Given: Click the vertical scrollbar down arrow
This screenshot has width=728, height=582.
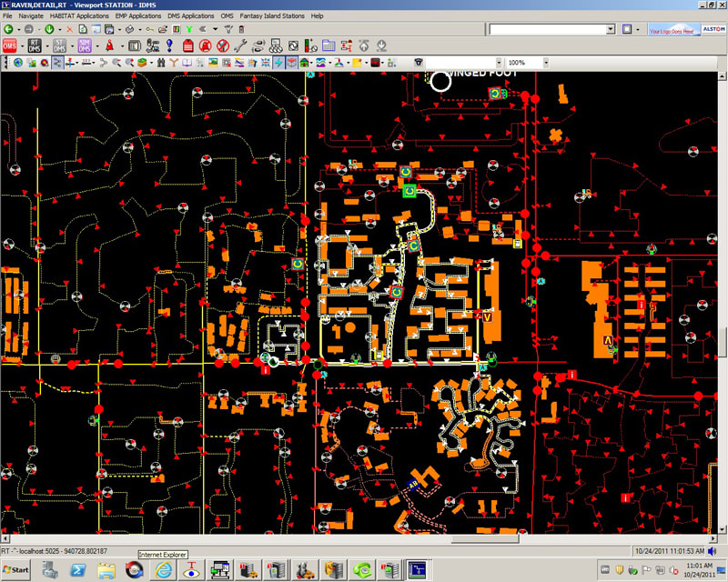Looking at the screenshot, I should [x=722, y=529].
